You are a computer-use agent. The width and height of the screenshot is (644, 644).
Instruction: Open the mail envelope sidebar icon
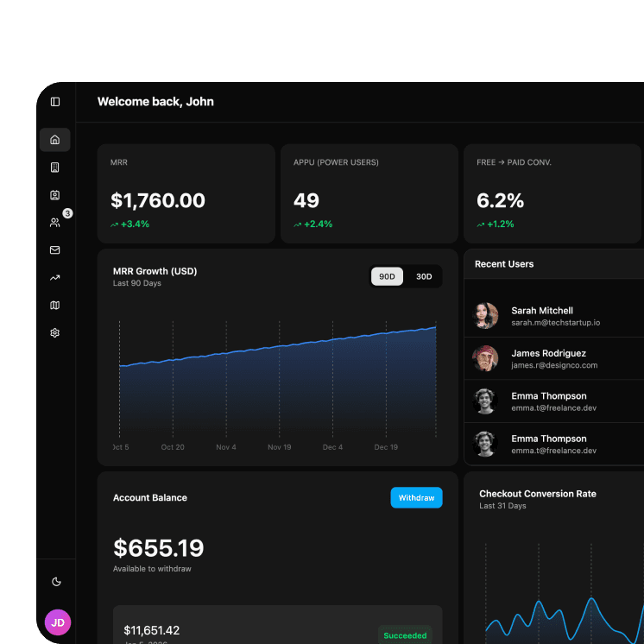pyautogui.click(x=55, y=250)
